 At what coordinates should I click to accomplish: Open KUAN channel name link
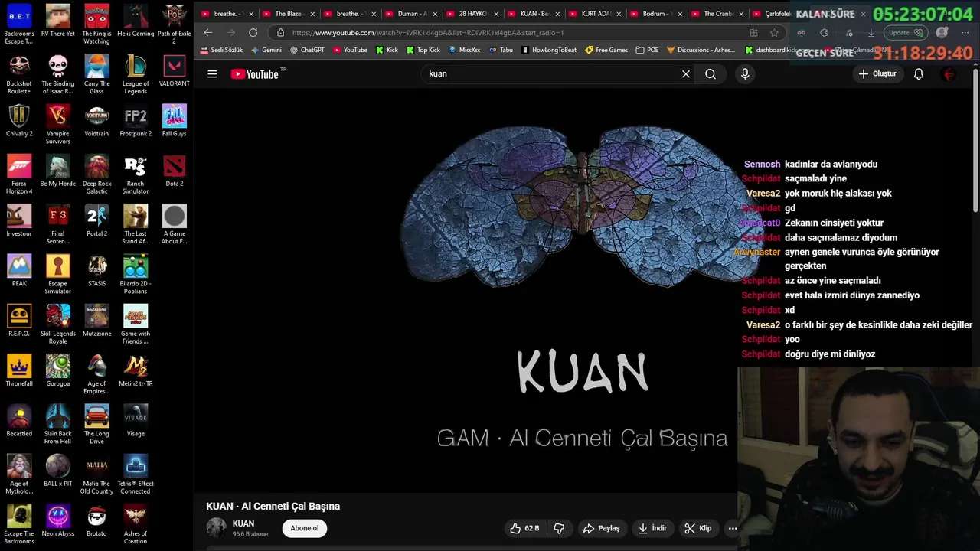[x=243, y=523]
